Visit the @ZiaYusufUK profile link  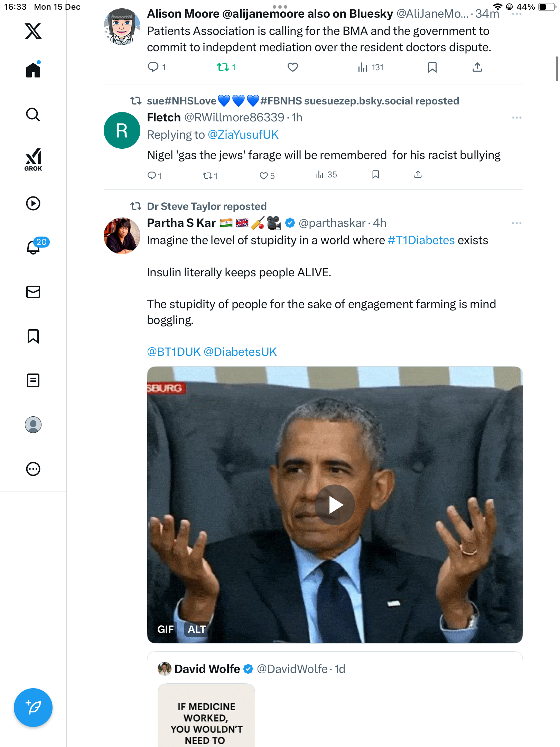point(243,135)
